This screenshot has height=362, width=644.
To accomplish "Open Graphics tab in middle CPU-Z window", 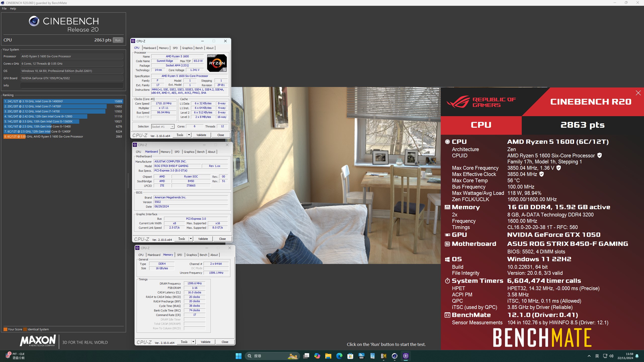I will tap(189, 152).
